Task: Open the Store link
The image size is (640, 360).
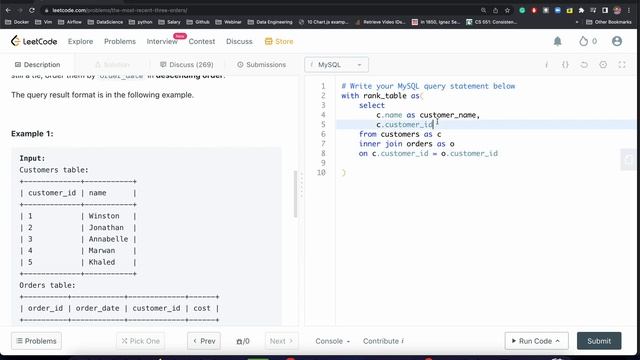Action: [279, 41]
